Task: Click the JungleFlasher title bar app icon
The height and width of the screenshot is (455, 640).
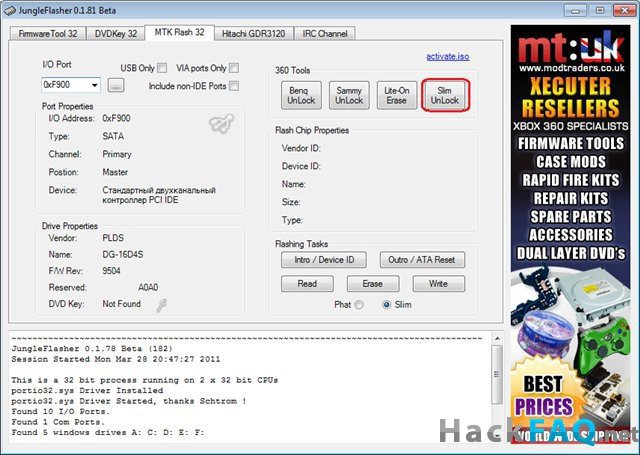Action: [x=9, y=10]
